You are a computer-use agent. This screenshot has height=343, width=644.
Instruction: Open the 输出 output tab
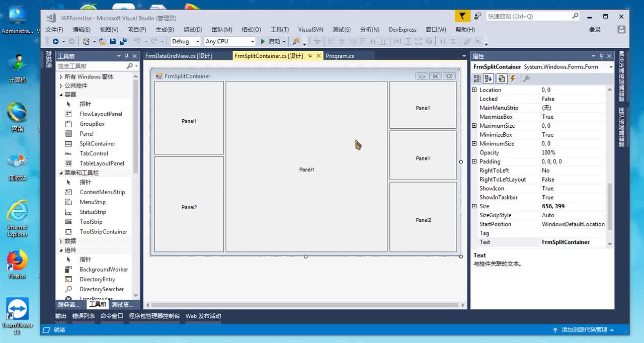[61, 316]
